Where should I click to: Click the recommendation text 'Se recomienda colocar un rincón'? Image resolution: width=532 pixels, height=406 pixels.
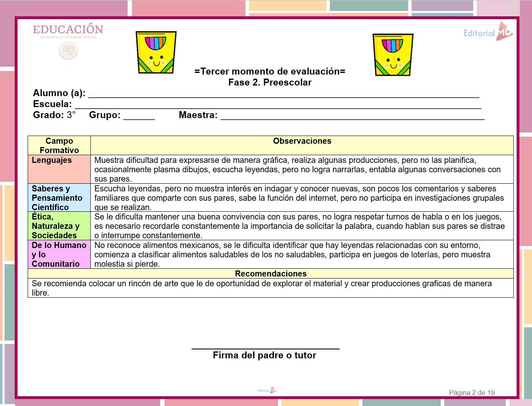pyautogui.click(x=271, y=288)
